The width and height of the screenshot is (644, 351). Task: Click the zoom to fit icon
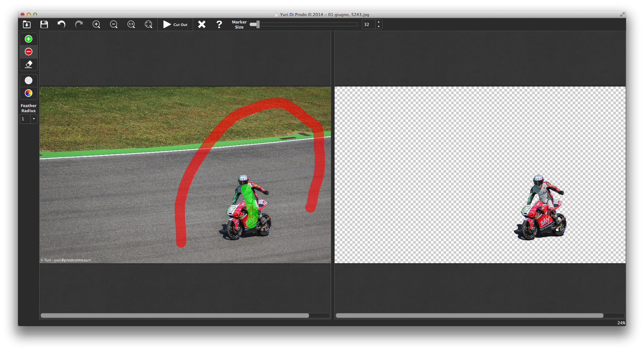point(148,24)
